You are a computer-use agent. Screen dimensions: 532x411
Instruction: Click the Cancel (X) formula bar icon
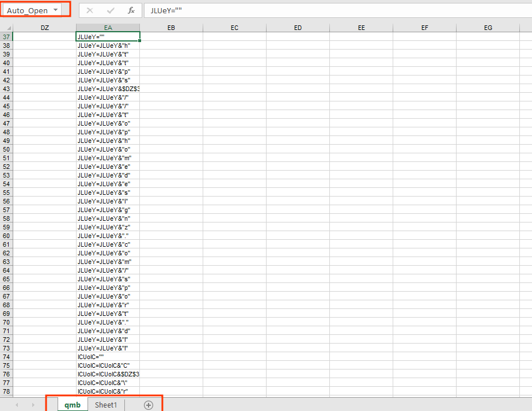(x=89, y=10)
